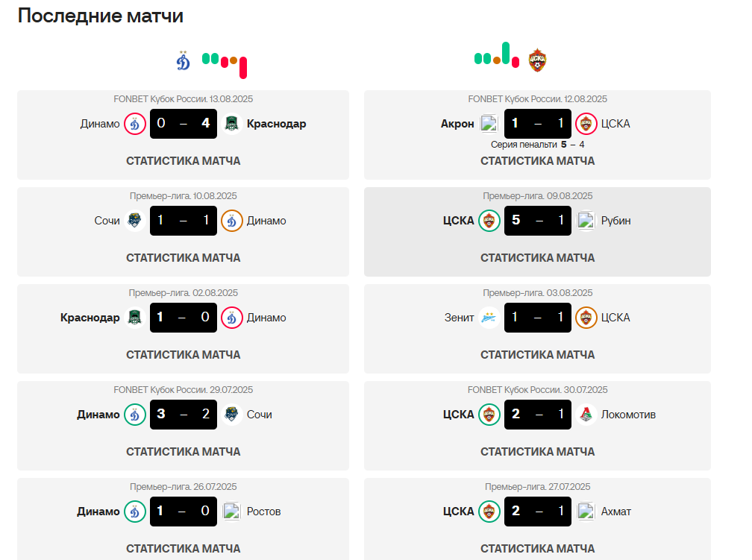Click Dinamo logo in the Dinamo–Rostov match
The image size is (752, 560).
(x=135, y=512)
